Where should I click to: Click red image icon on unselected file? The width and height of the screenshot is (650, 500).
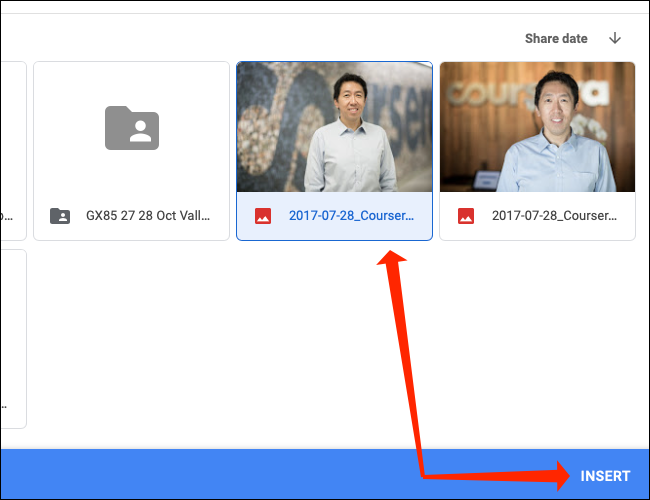[x=465, y=216]
